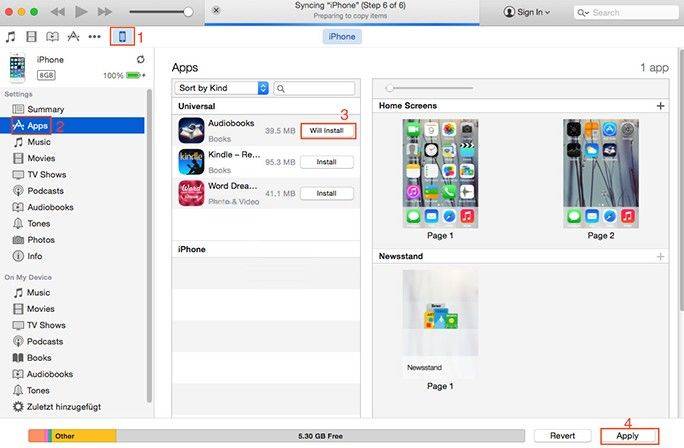Click the 8GB capacity label
Screen dimensions: 684x448
tap(46, 75)
